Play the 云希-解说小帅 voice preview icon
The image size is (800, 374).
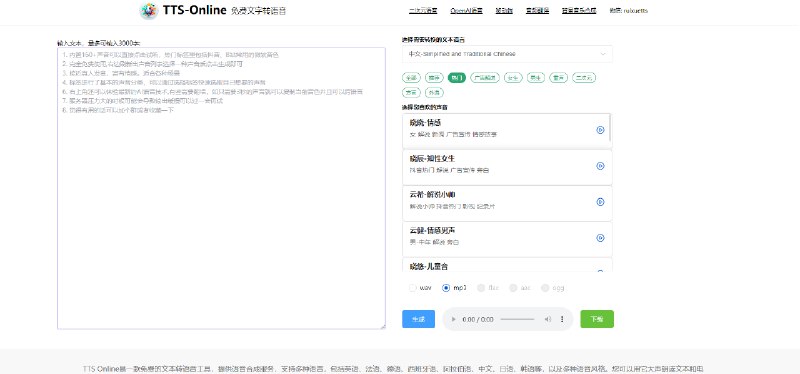(x=601, y=202)
